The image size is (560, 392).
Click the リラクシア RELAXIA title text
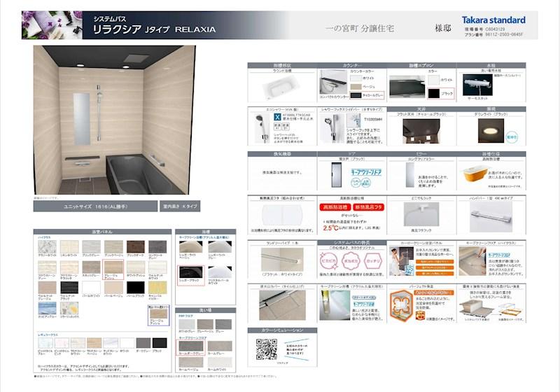pos(154,29)
